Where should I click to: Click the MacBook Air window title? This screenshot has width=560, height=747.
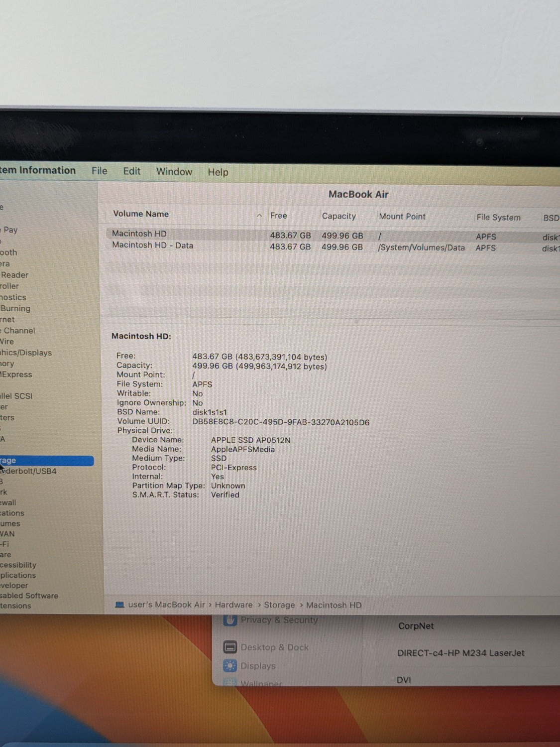tap(358, 194)
